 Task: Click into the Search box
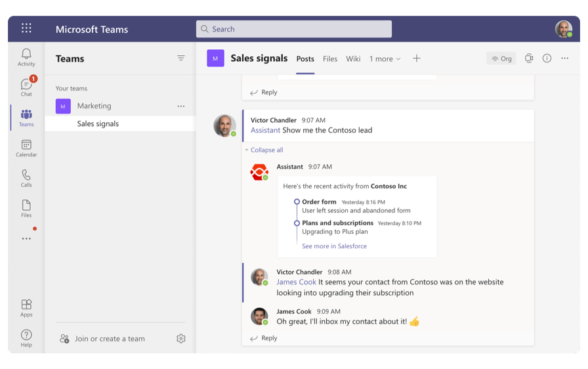coord(294,29)
